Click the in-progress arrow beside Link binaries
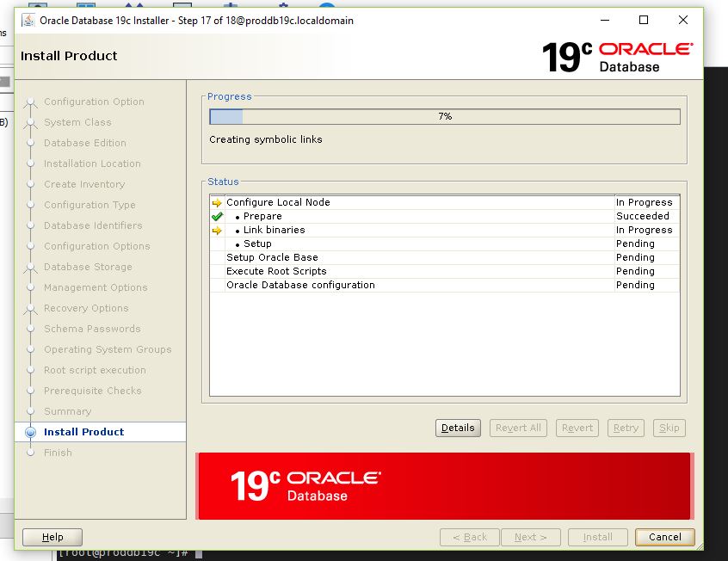The width and height of the screenshot is (728, 561). [x=215, y=230]
